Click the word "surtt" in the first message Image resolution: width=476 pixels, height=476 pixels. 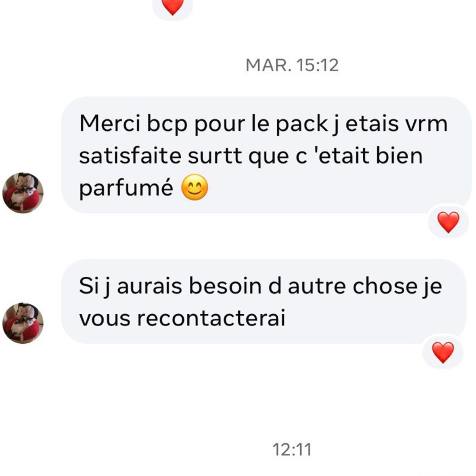(x=215, y=156)
